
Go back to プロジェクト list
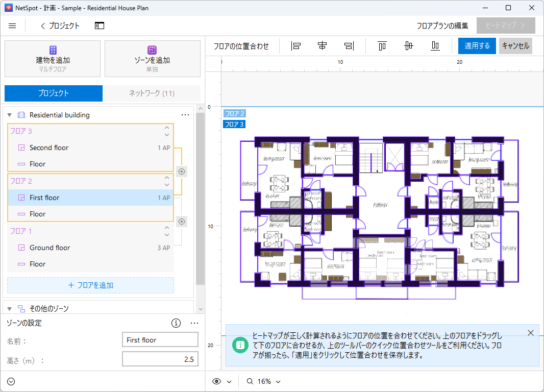click(x=60, y=26)
